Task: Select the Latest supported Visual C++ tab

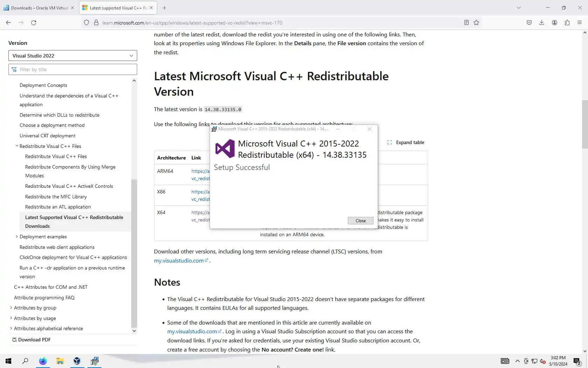Action: click(118, 8)
